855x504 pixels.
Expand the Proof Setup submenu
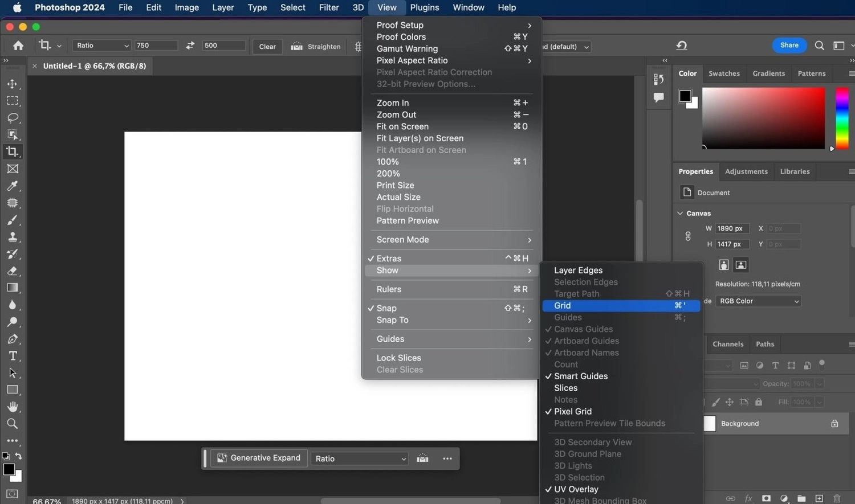451,25
